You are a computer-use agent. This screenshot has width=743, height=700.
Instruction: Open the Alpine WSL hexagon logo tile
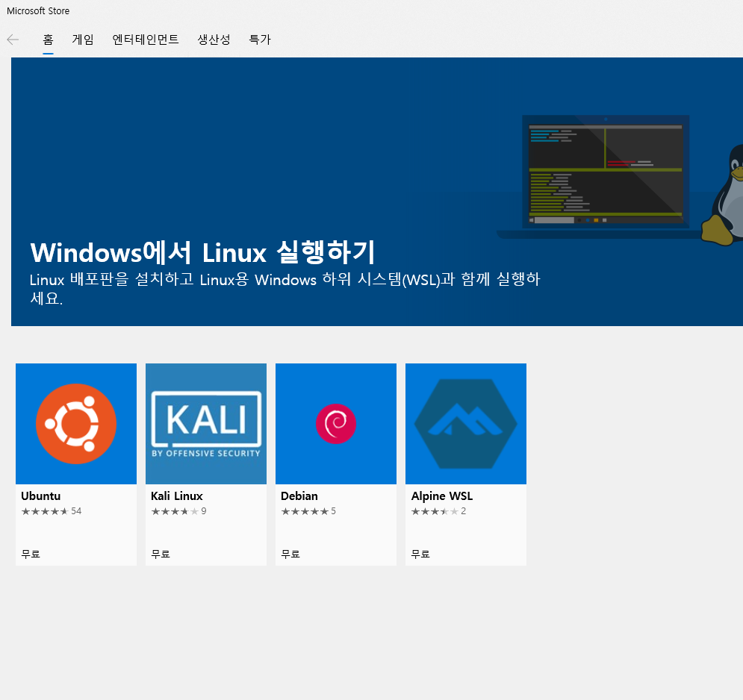466,423
